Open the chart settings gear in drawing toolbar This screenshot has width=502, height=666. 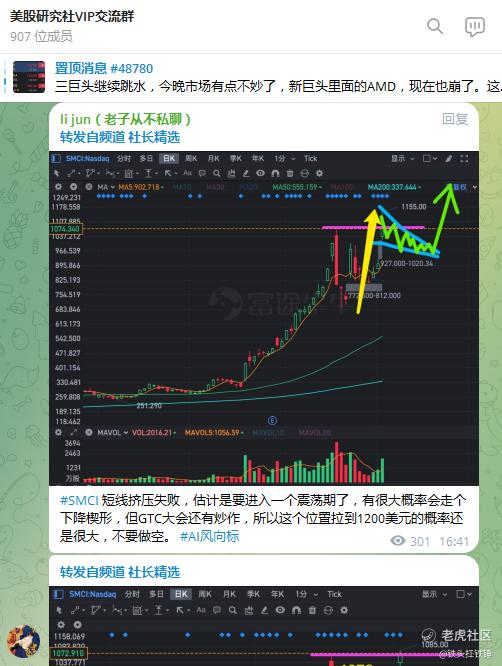click(x=319, y=173)
